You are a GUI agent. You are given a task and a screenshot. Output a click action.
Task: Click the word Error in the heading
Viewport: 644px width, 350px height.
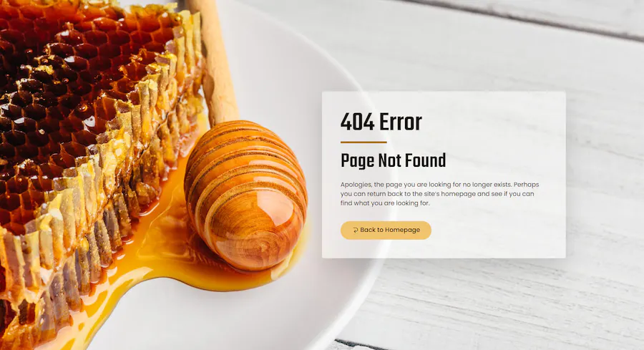401,122
